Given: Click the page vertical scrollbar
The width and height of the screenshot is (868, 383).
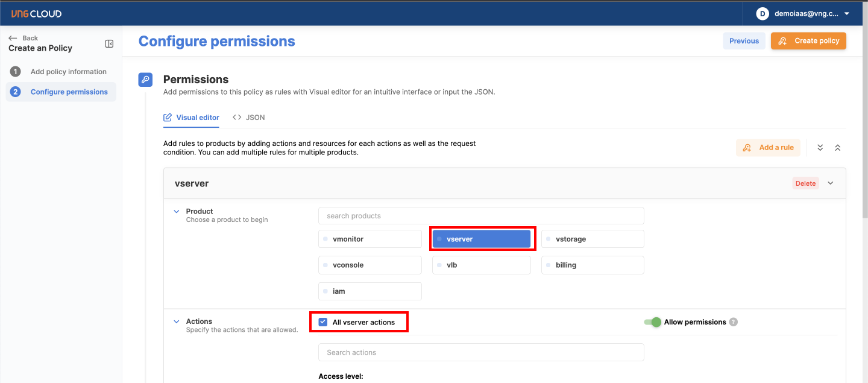Looking at the screenshot, I should point(864,121).
